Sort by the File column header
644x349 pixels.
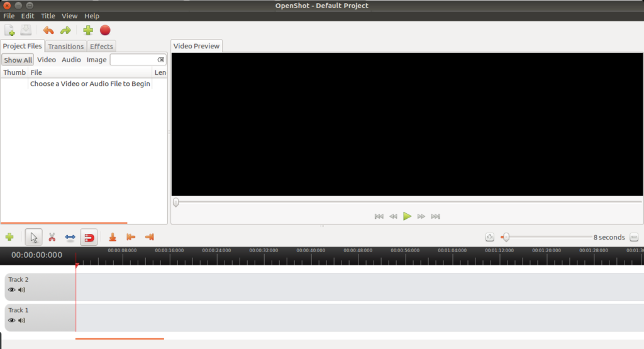(x=90, y=73)
